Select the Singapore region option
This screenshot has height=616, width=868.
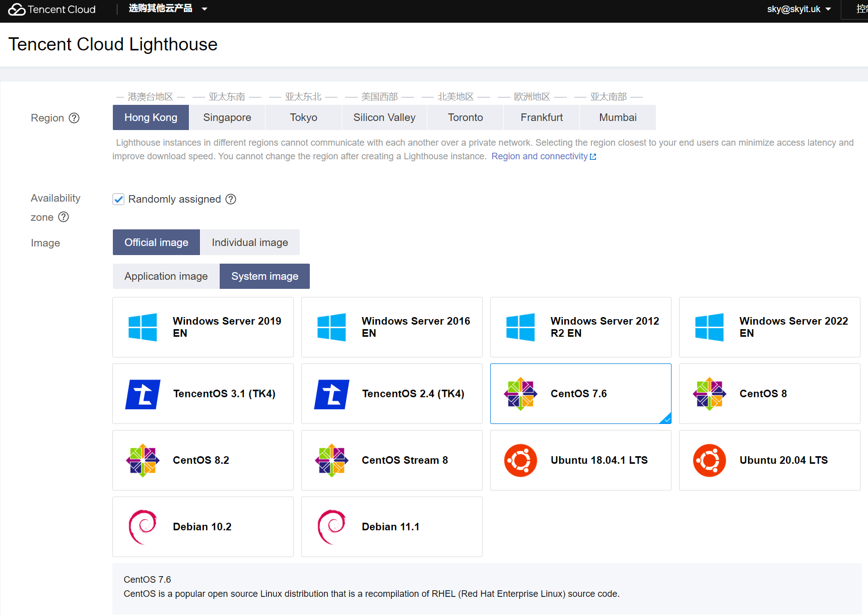click(x=227, y=117)
